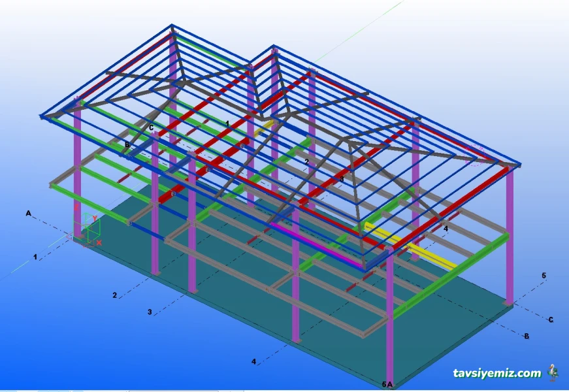The height and width of the screenshot is (392, 569).
Task: Click grid label C at far right
Action: pos(551,319)
